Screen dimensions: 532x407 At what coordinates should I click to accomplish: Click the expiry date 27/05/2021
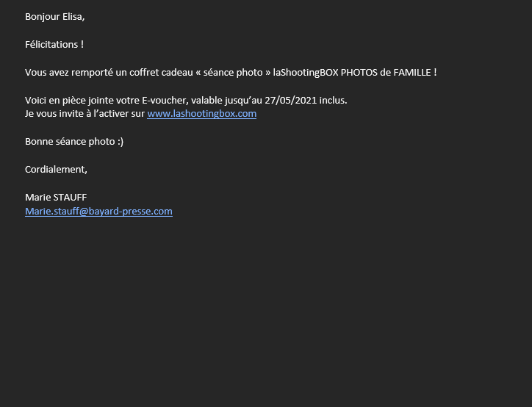pos(291,101)
